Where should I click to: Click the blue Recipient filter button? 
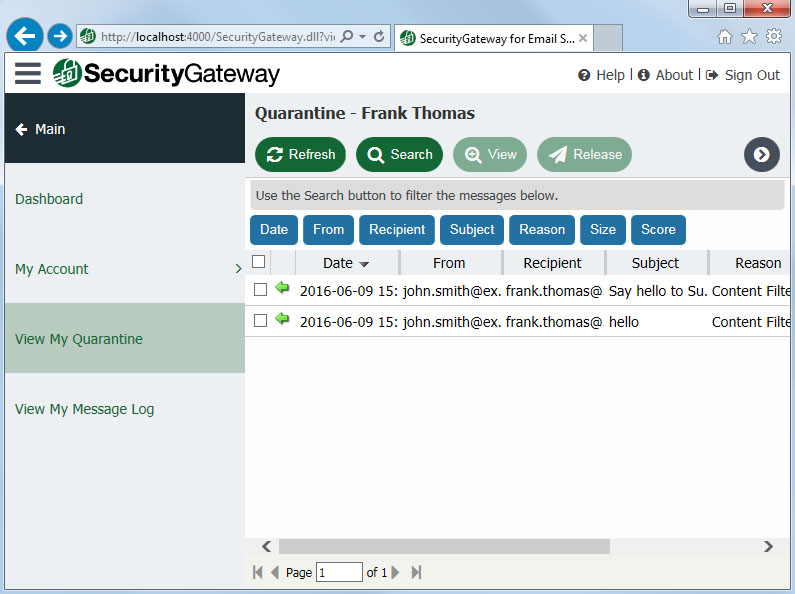397,230
